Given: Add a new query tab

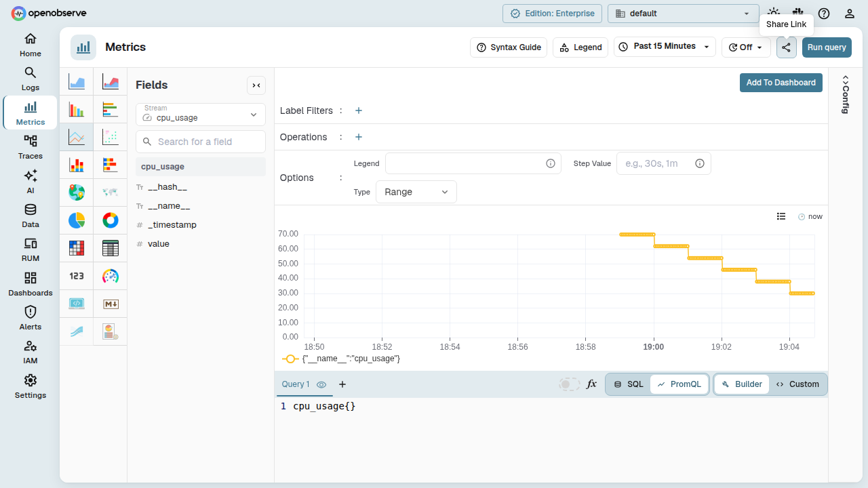Looking at the screenshot, I should [342, 384].
